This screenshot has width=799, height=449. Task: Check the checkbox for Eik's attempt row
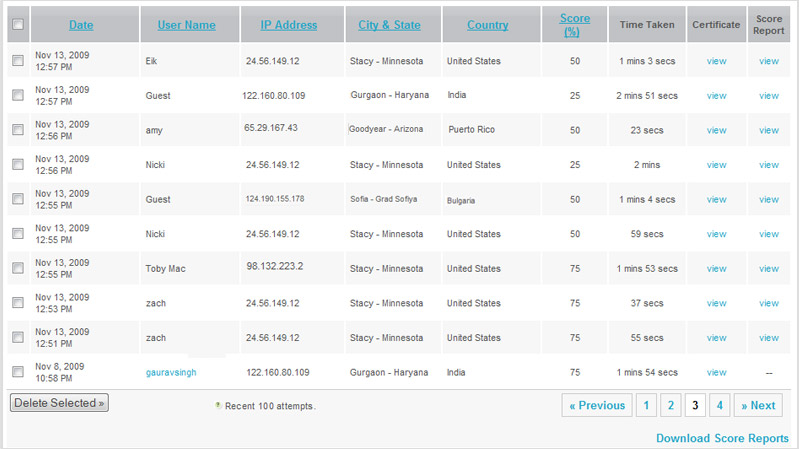17,61
